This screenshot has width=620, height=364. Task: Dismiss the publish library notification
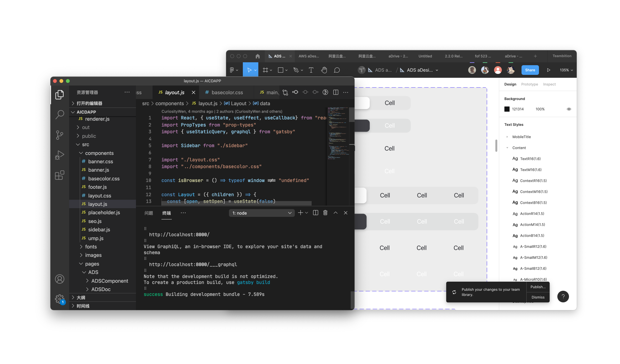point(538,297)
